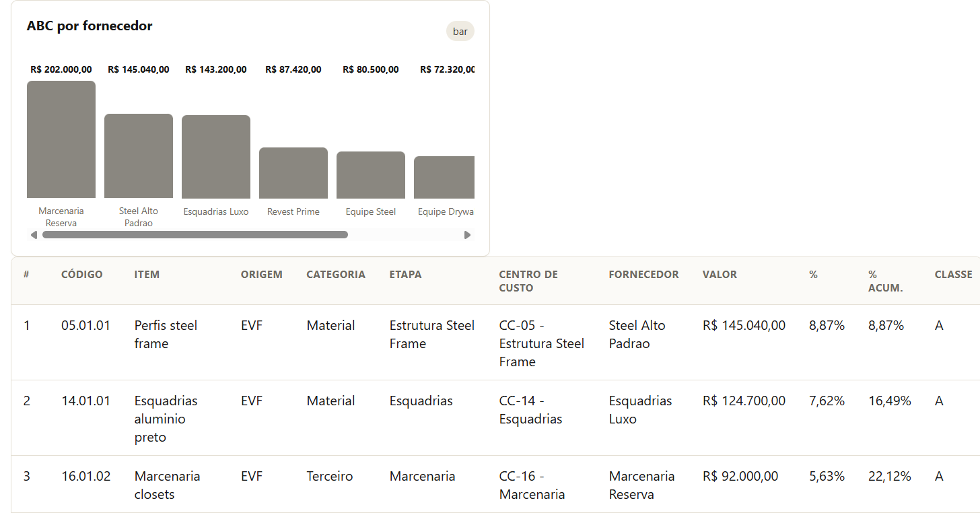Click the chart horizontal scrollbar thumb
This screenshot has height=513, width=980.
coord(195,235)
